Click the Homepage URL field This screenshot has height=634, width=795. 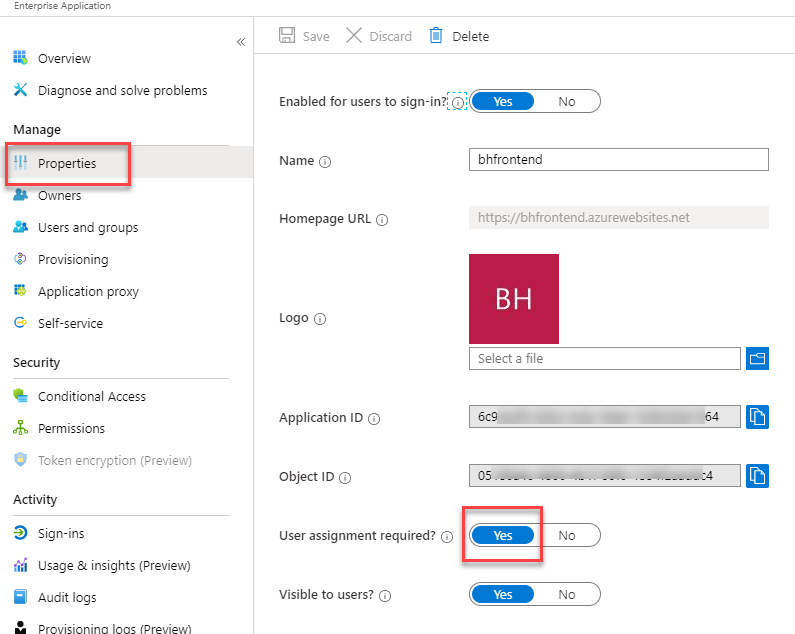[619, 218]
